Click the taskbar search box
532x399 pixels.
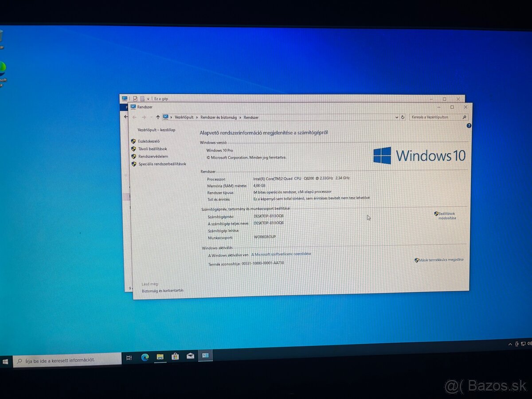[67, 360]
